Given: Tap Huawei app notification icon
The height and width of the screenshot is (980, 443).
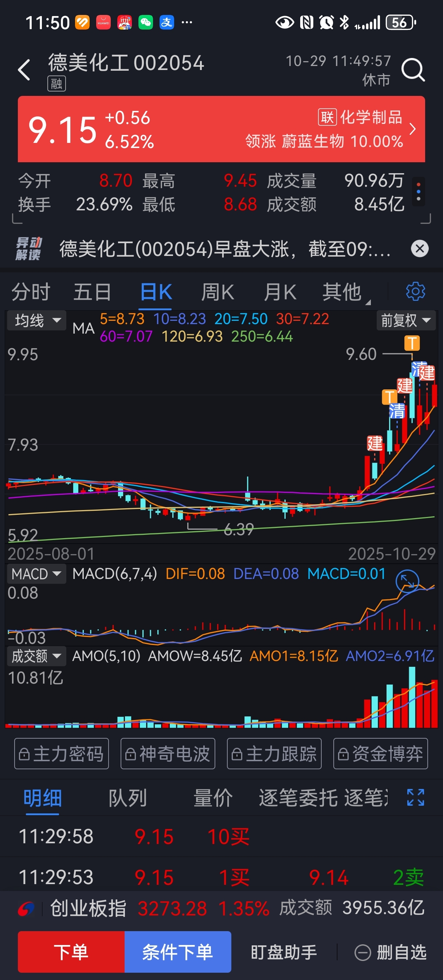Looking at the screenshot, I should [x=103, y=23].
